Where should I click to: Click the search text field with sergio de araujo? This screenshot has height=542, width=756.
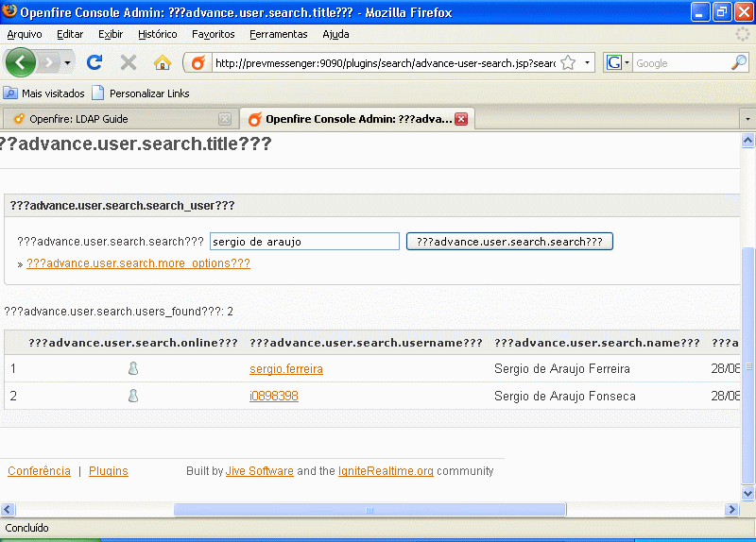tap(304, 242)
